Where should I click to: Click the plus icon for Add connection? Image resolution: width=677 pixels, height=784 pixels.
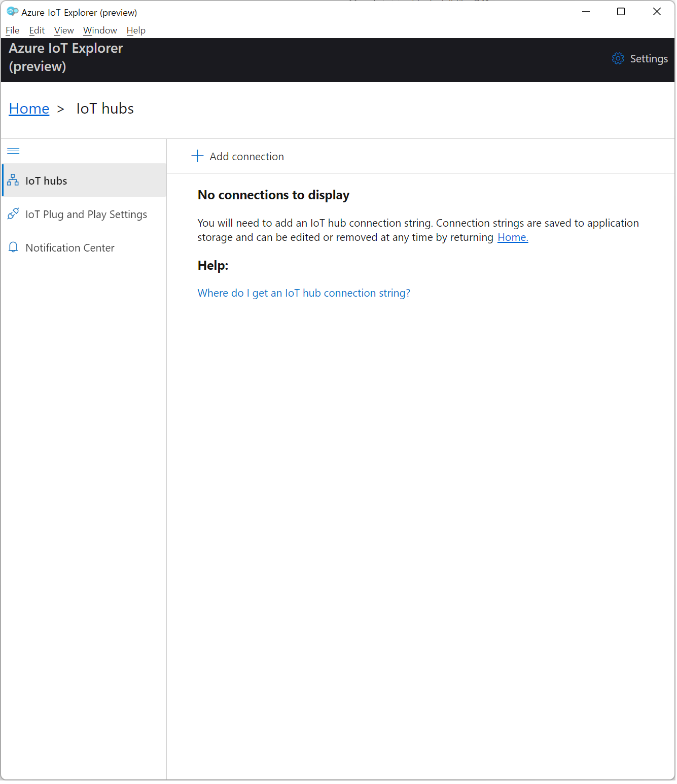point(197,156)
